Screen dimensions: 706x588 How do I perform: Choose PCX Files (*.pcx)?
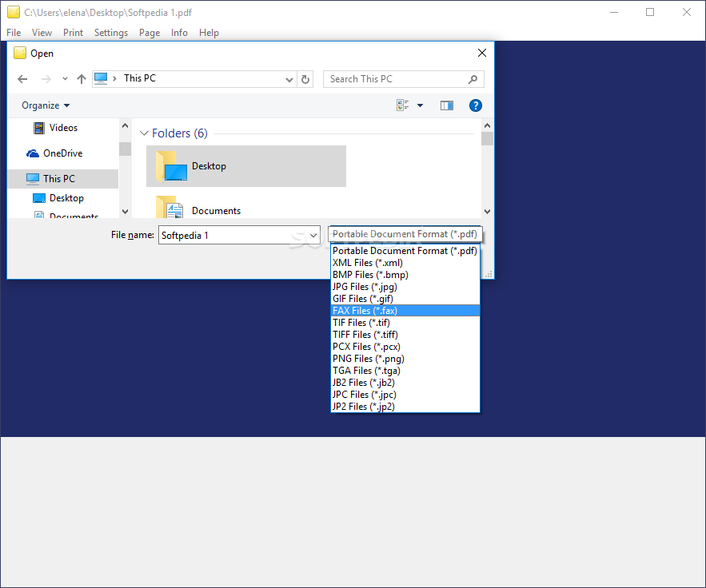point(405,347)
